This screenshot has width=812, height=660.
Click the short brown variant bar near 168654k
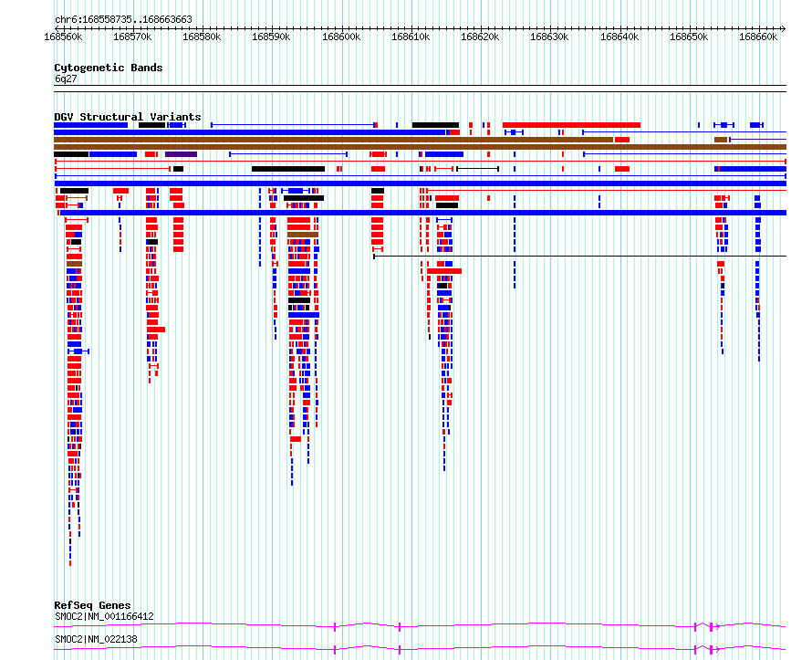tap(721, 140)
